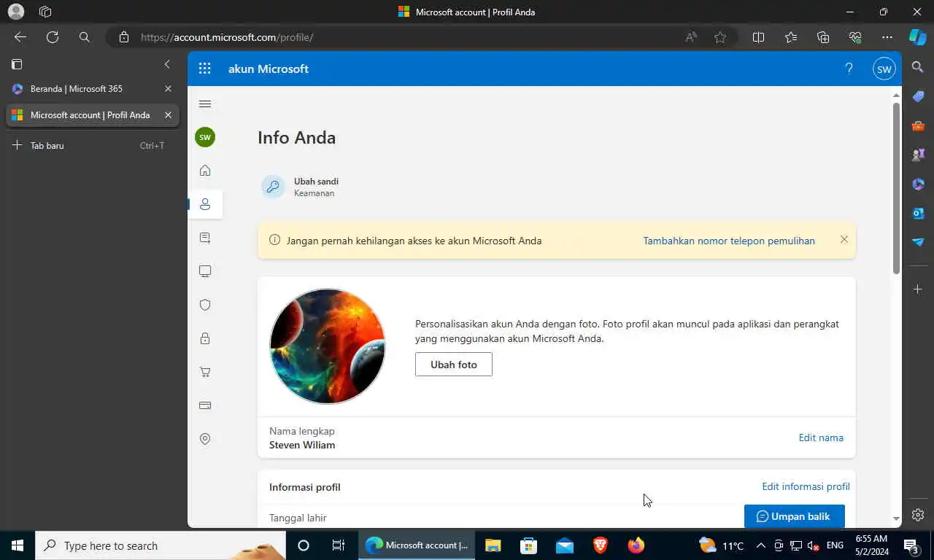Open the Read aloud icon in address bar
934x560 pixels.
(x=690, y=37)
